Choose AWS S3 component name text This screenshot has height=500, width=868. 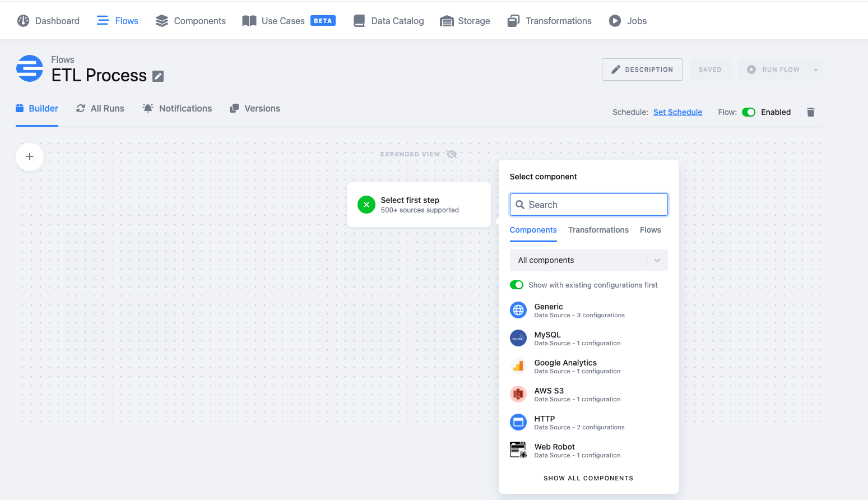point(549,391)
